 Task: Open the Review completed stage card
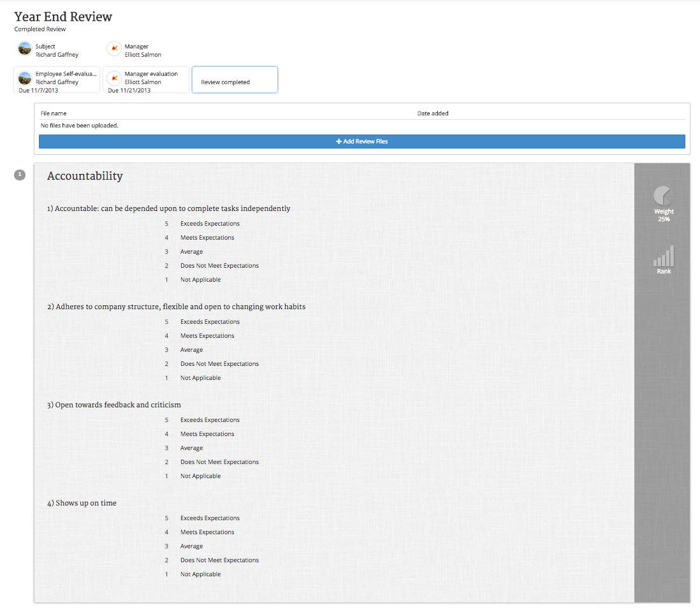tap(235, 79)
